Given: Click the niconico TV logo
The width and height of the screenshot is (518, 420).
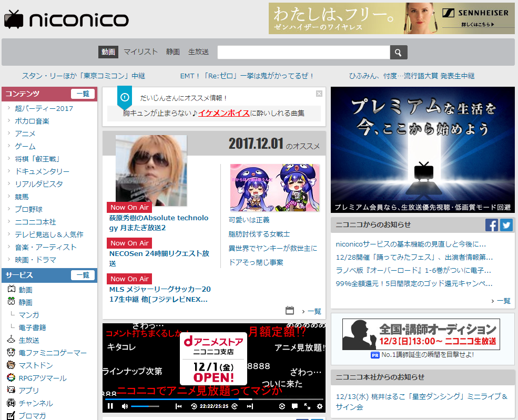Looking at the screenshot, I should [66, 19].
